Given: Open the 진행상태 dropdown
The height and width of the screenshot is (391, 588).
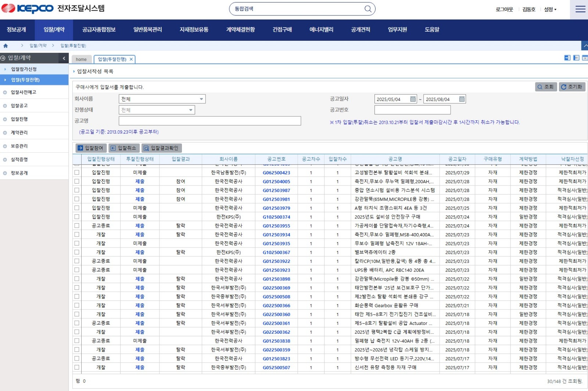Looking at the screenshot, I should (157, 110).
